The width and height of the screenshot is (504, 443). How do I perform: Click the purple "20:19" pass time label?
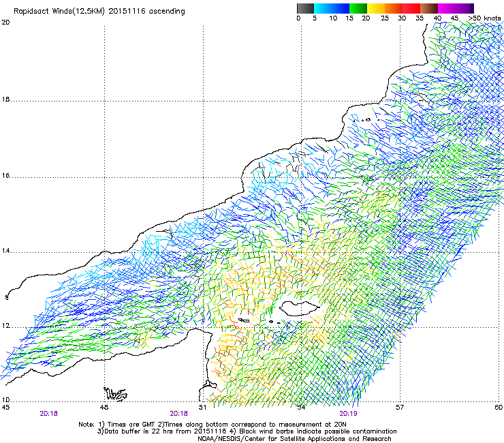pos(349,414)
